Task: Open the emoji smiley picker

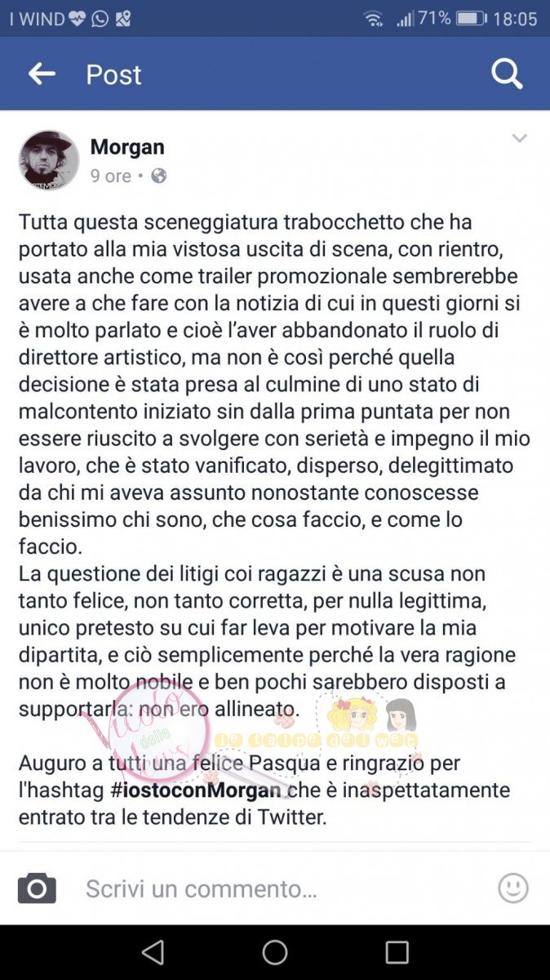Action: coord(513,888)
